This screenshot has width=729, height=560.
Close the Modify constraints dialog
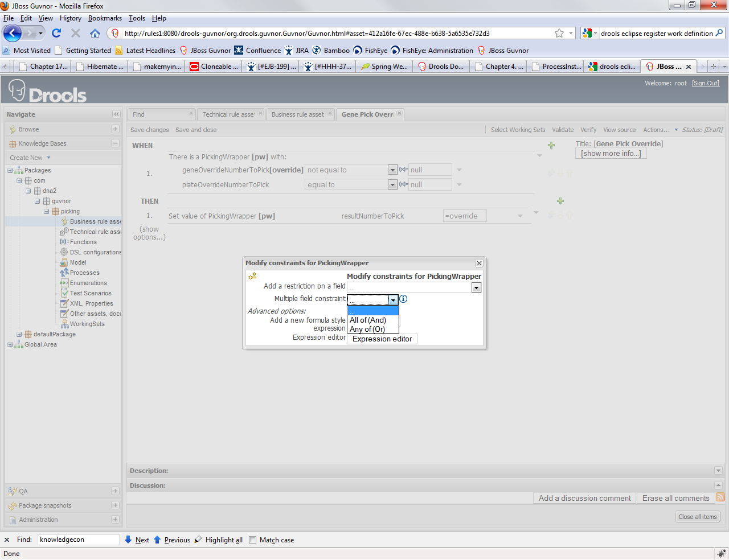tap(479, 263)
